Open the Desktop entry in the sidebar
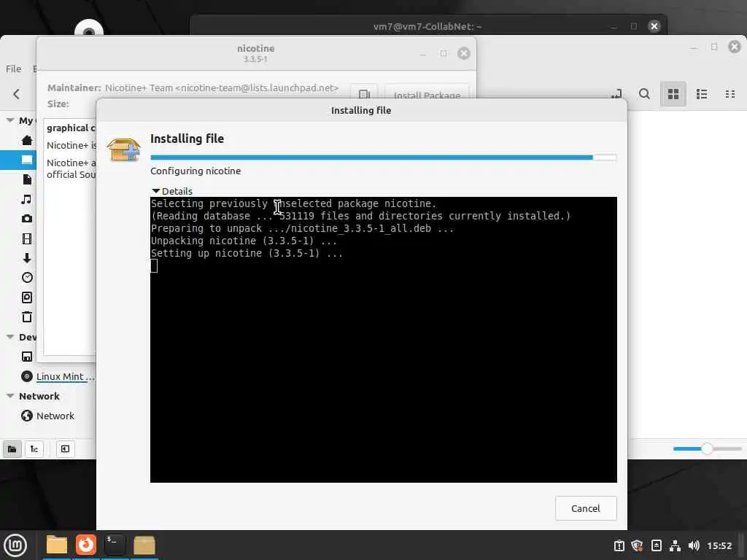747x560 pixels. (27, 160)
